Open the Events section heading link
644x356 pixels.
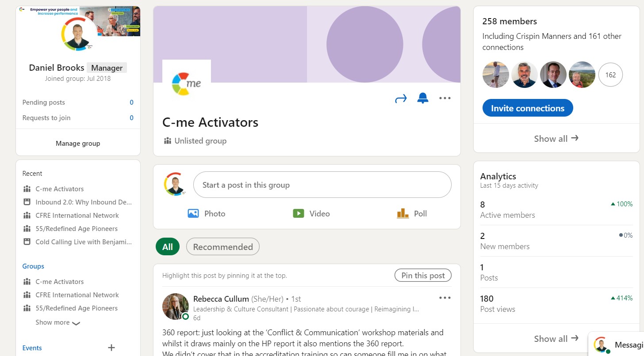tap(32, 348)
